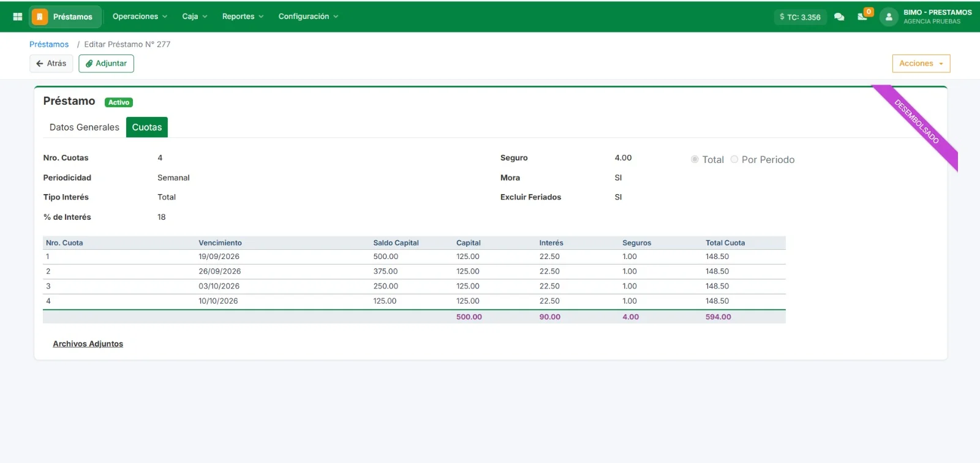Click the due date 19/09/2026

pos(219,257)
